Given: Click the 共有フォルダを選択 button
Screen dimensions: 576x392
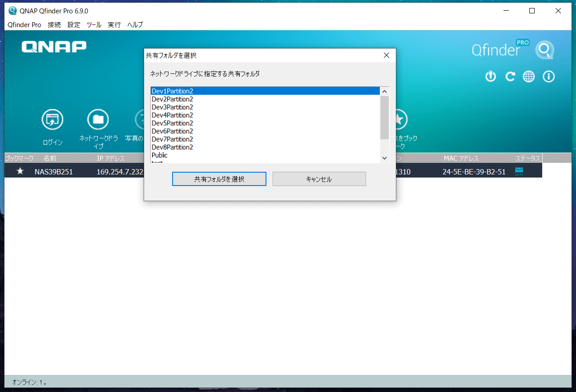Looking at the screenshot, I should coord(219,179).
